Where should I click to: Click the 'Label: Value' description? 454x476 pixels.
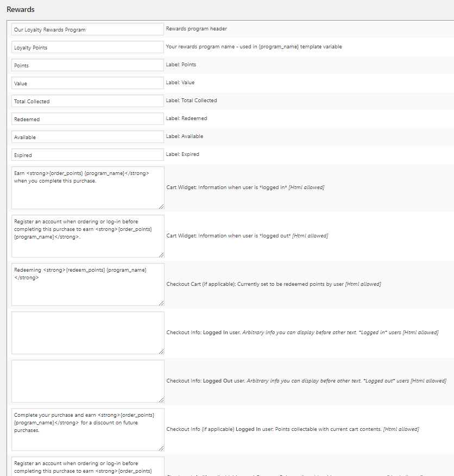180,82
